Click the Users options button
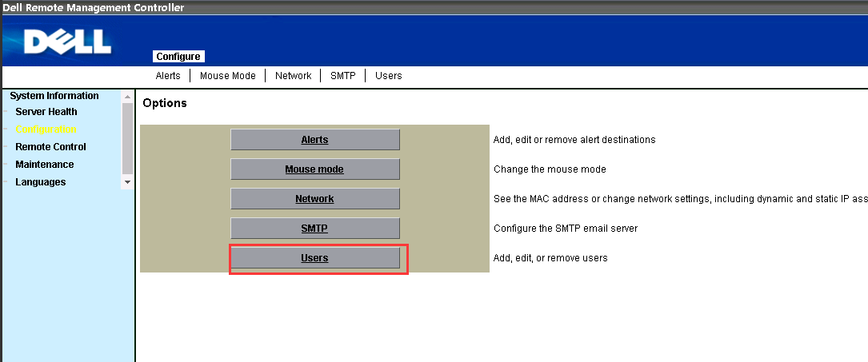The image size is (868, 362). click(x=315, y=258)
